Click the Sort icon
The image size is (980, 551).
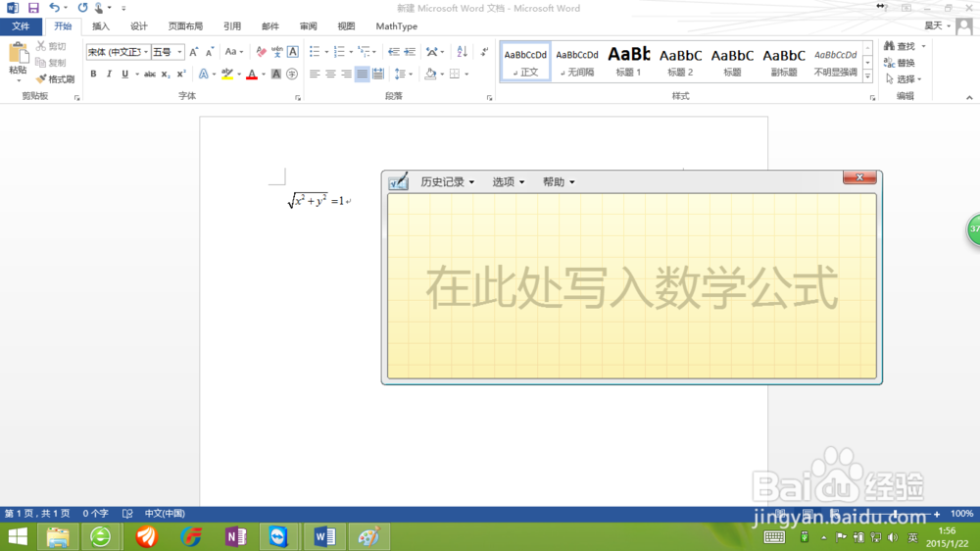[462, 52]
